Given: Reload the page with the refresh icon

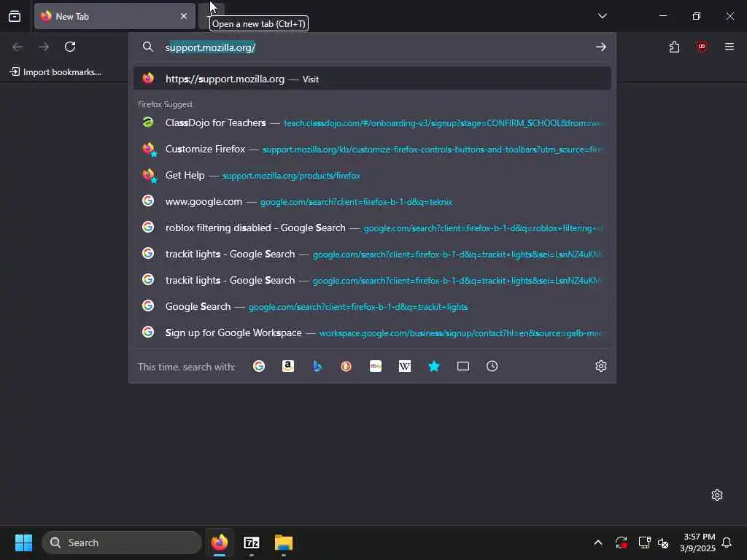Looking at the screenshot, I should (x=70, y=47).
